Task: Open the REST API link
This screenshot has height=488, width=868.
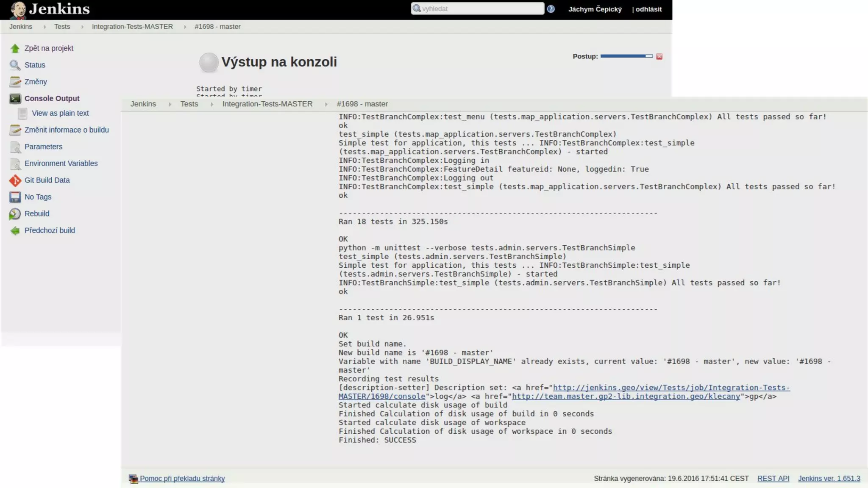Action: coord(773,478)
